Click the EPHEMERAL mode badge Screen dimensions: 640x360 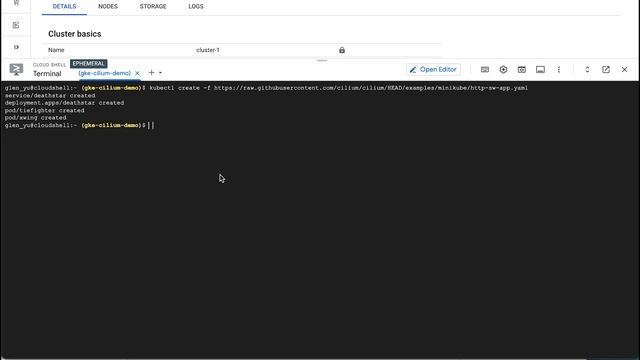(89, 64)
